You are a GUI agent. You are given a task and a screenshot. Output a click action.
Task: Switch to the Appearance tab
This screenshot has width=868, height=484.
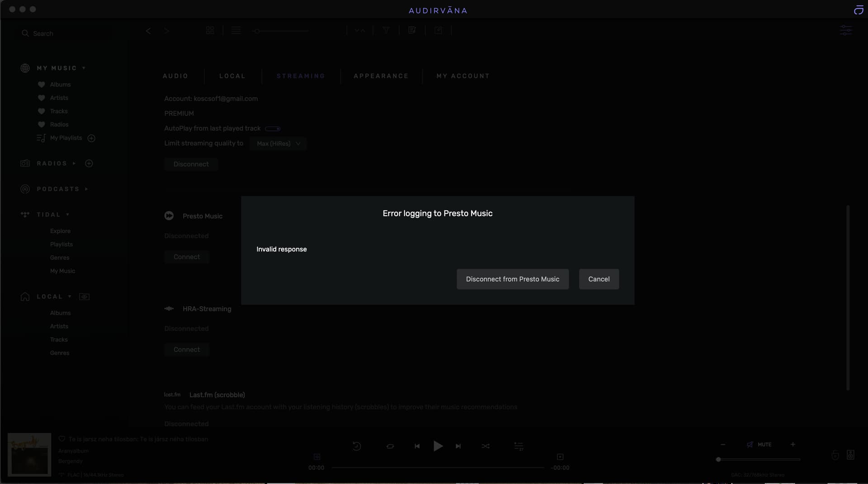381,76
